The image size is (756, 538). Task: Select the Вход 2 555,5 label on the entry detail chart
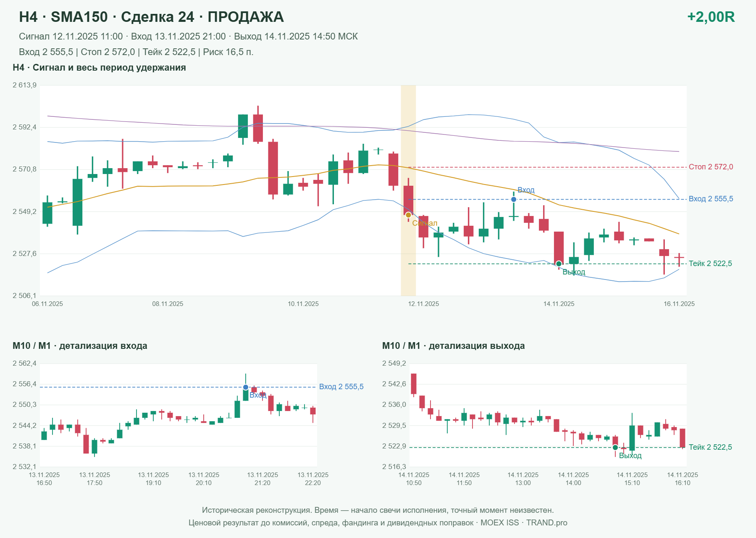[341, 387]
